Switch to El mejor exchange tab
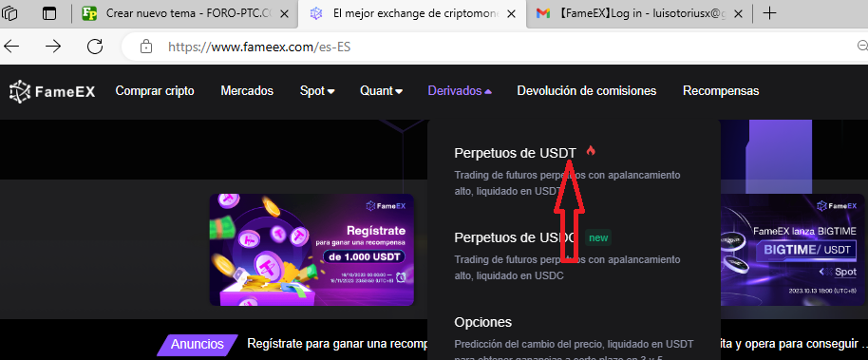The image size is (868, 360). [411, 13]
